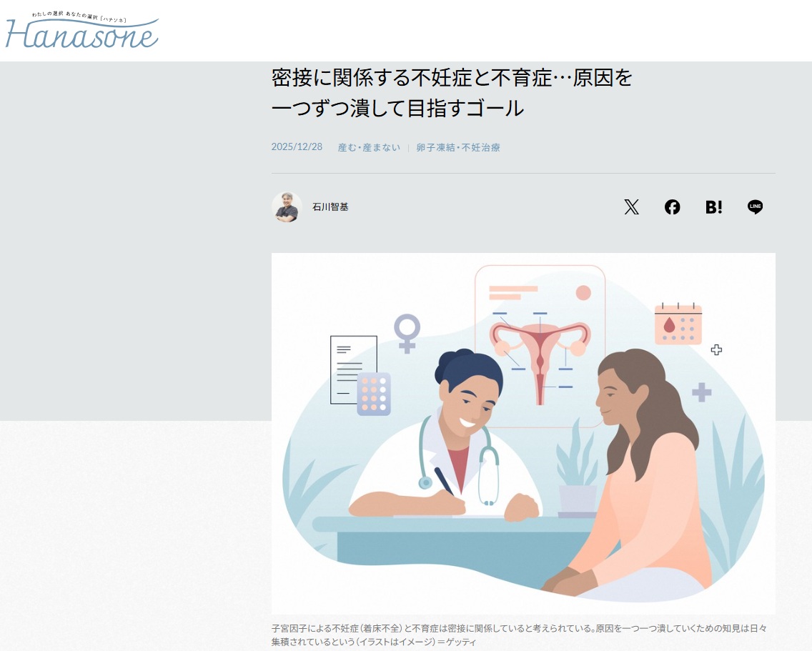Open the 産む・産まない category
812x651 pixels.
(x=369, y=148)
